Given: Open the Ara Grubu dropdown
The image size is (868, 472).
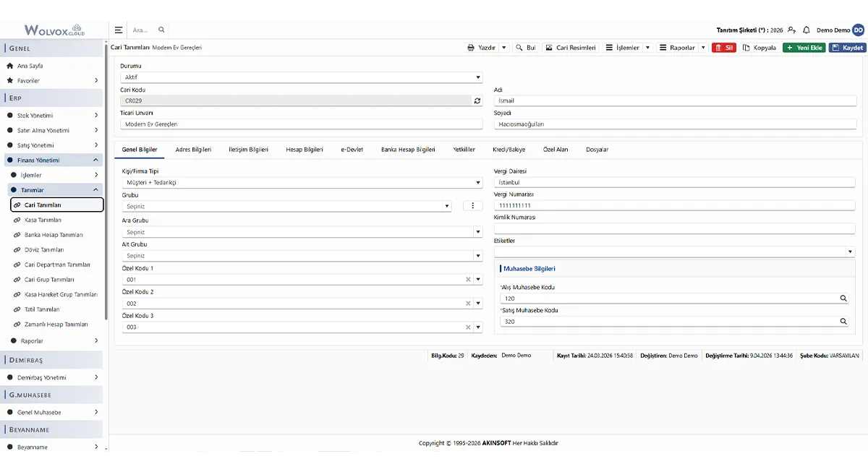Looking at the screenshot, I should [301, 232].
